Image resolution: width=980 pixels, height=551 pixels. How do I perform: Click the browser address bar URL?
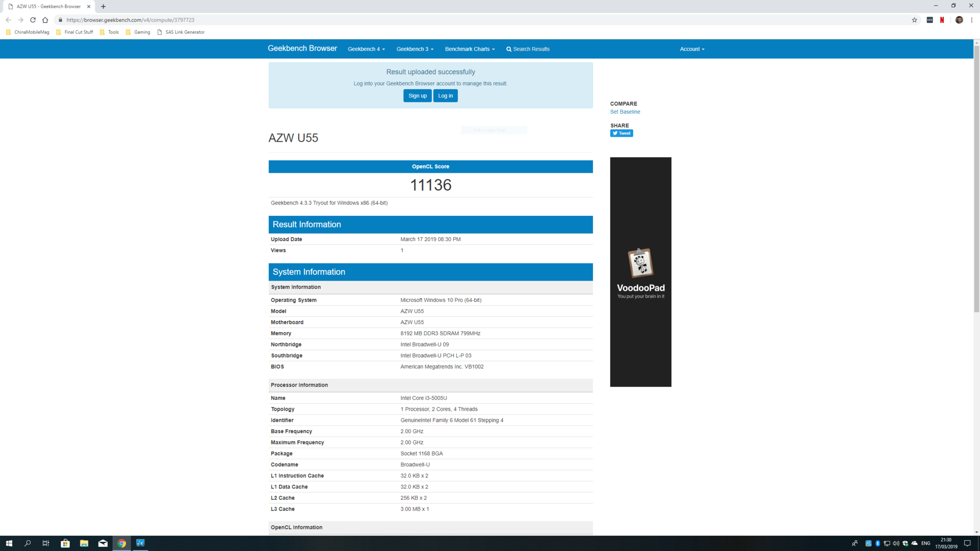[130, 20]
